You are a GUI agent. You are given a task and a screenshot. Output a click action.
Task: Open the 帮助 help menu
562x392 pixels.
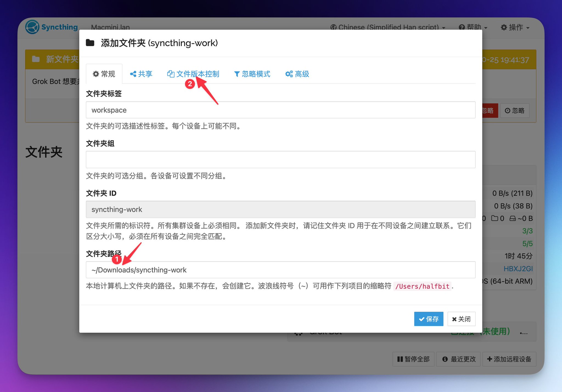[473, 27]
